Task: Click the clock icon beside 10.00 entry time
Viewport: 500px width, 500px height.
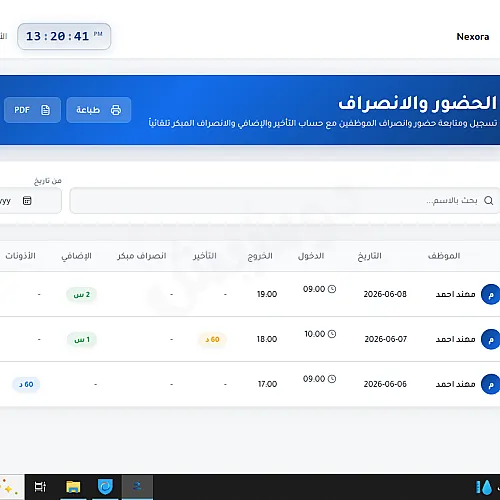Action: point(332,334)
